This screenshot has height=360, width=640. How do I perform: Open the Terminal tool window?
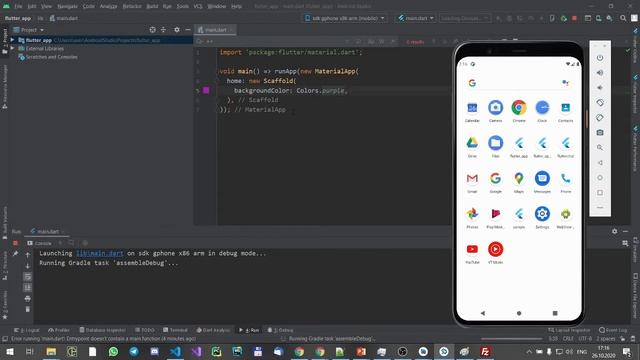(175, 330)
